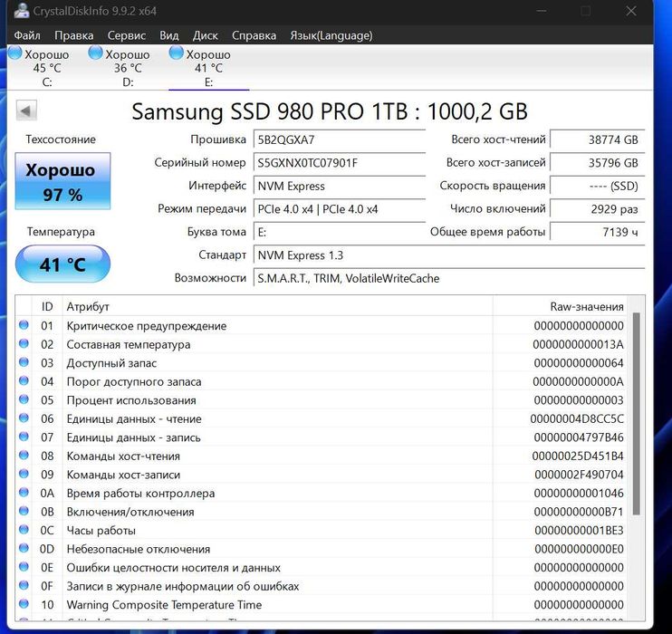
Task: Click status orb for attribute 08
Action: (x=24, y=455)
